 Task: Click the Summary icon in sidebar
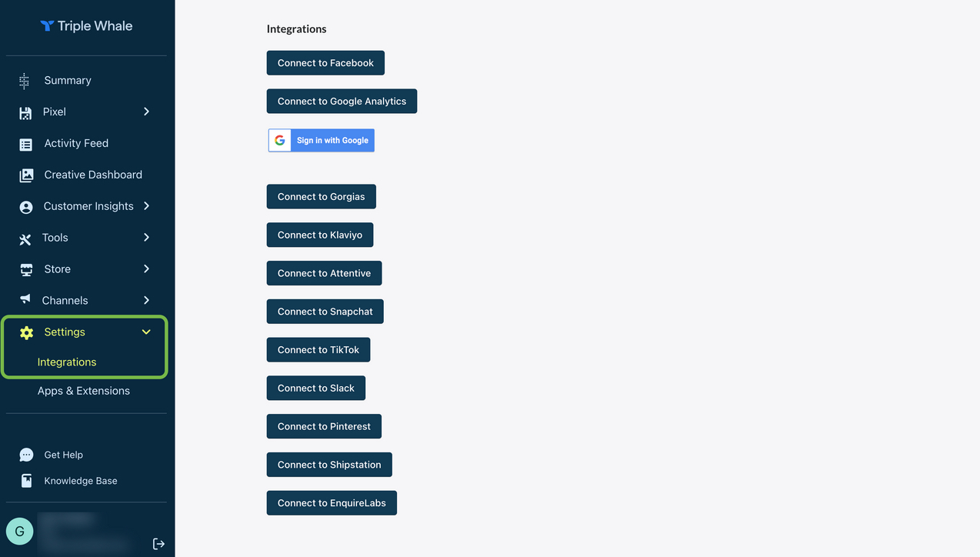pos(25,81)
